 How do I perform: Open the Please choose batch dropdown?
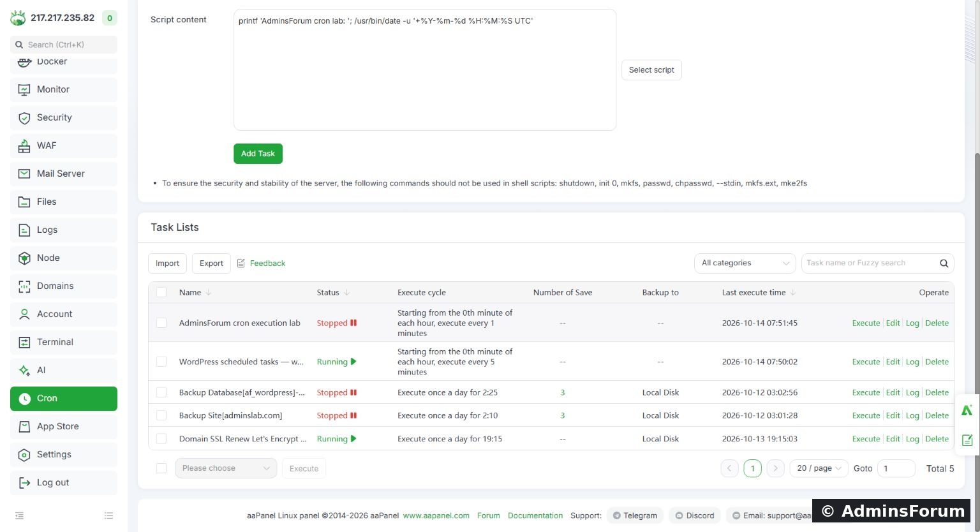pos(226,468)
